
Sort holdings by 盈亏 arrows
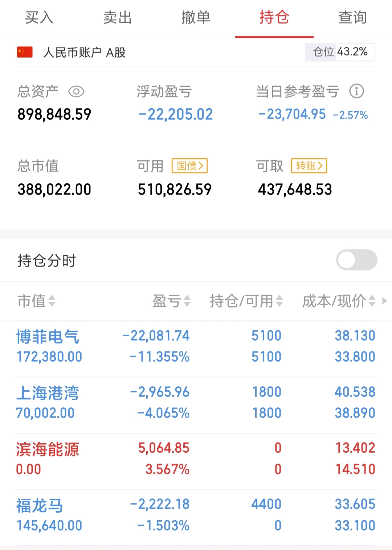[x=187, y=301]
